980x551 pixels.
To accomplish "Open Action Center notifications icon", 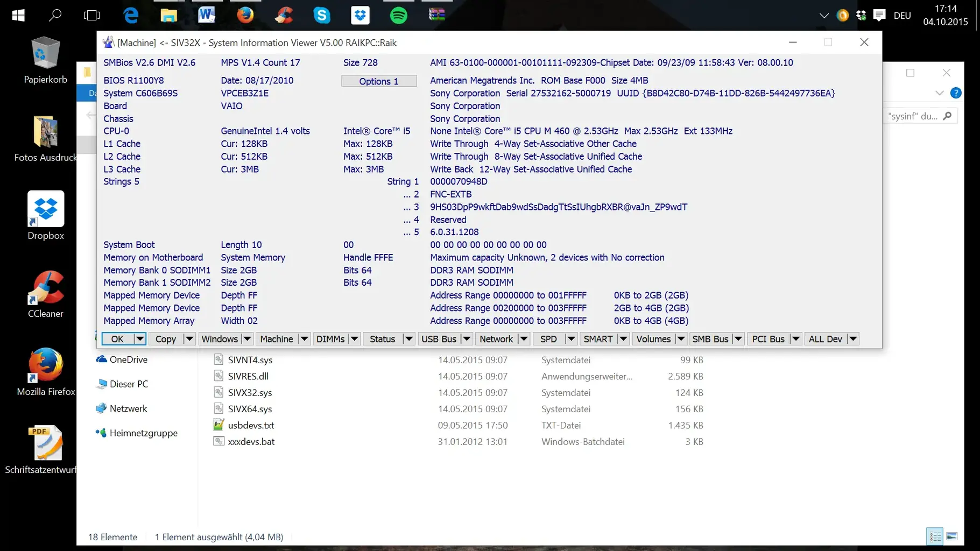I will [x=879, y=16].
